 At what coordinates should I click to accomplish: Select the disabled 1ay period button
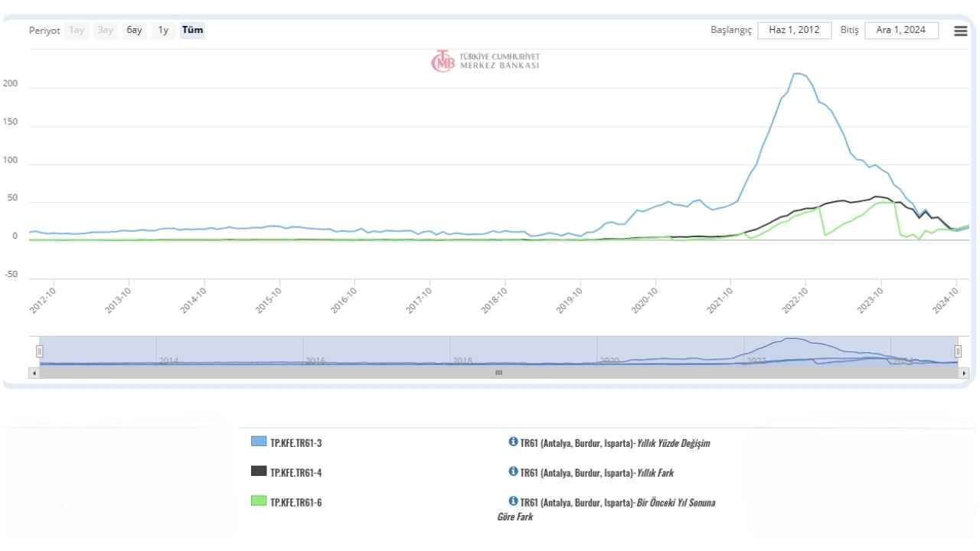(76, 31)
